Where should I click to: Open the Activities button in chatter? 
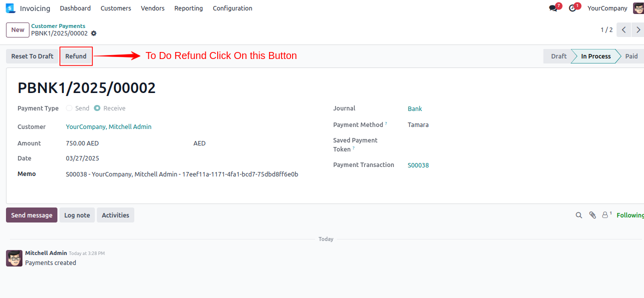(x=115, y=215)
